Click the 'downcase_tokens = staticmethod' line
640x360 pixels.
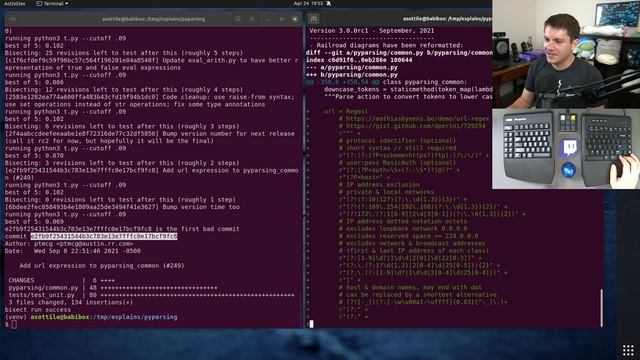[408, 89]
